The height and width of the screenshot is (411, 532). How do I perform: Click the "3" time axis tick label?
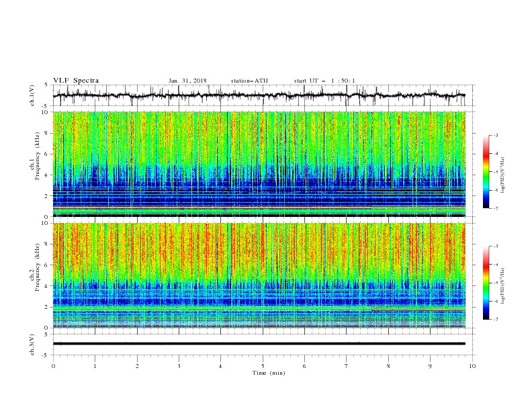(x=179, y=366)
